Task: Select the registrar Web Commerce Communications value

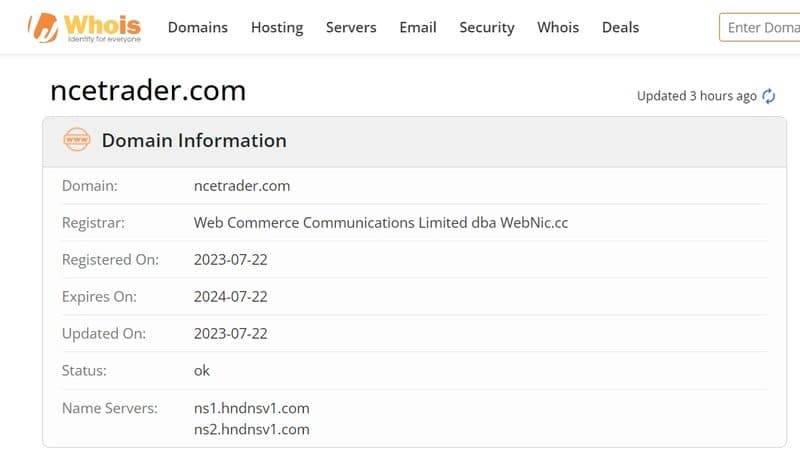Action: click(381, 222)
